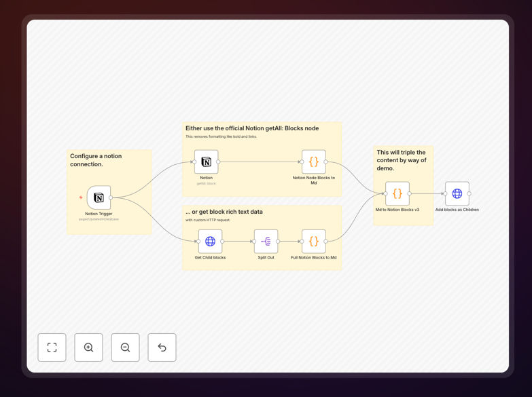Click the 'Add blocks as Children' label
Image resolution: width=532 pixels, height=397 pixels.
click(x=457, y=210)
